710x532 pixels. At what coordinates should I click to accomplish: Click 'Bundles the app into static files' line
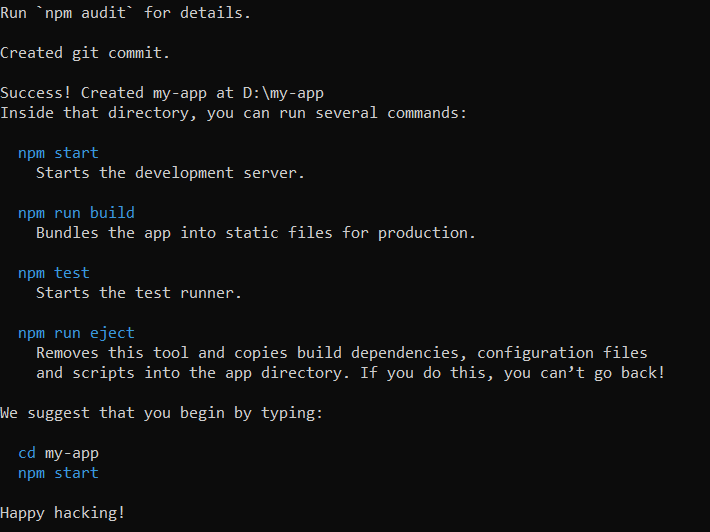point(256,233)
